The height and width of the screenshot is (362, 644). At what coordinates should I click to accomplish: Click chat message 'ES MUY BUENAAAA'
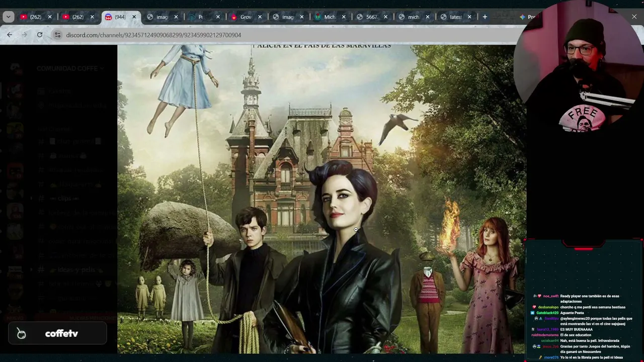pos(577,329)
